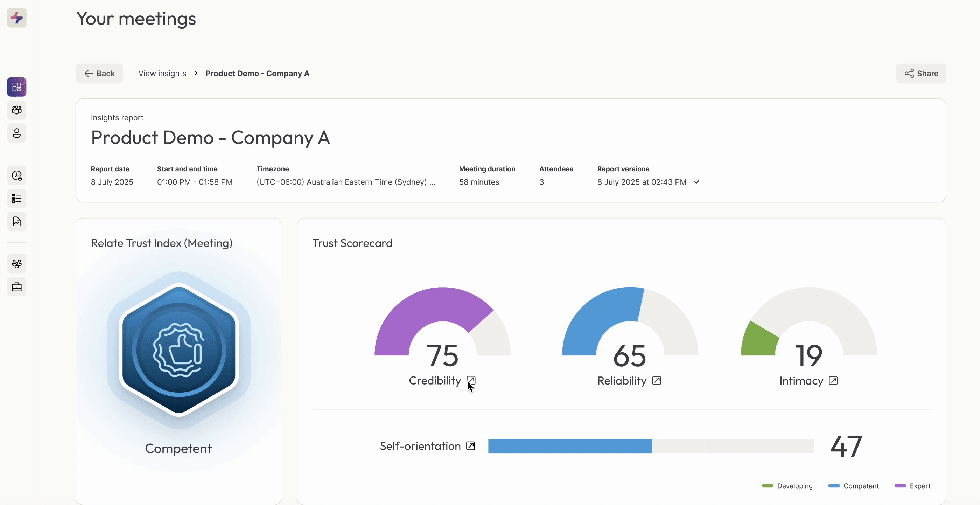980x505 pixels.
Task: Click View insights breadcrumb
Action: [162, 74]
